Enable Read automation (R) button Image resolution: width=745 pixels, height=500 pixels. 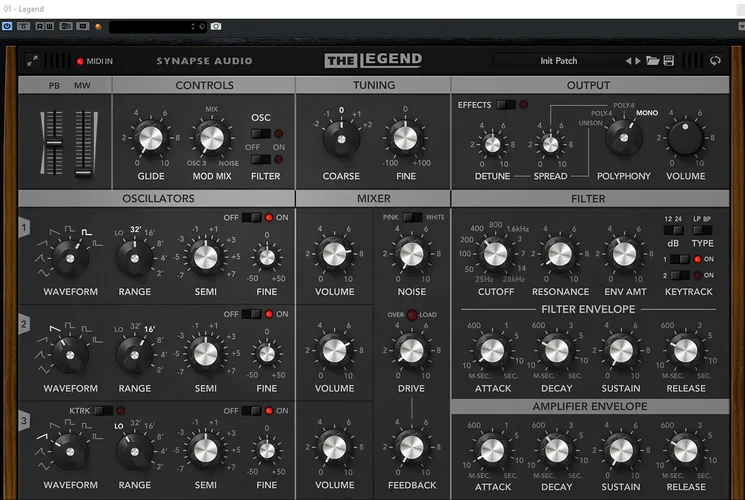[x=40, y=26]
